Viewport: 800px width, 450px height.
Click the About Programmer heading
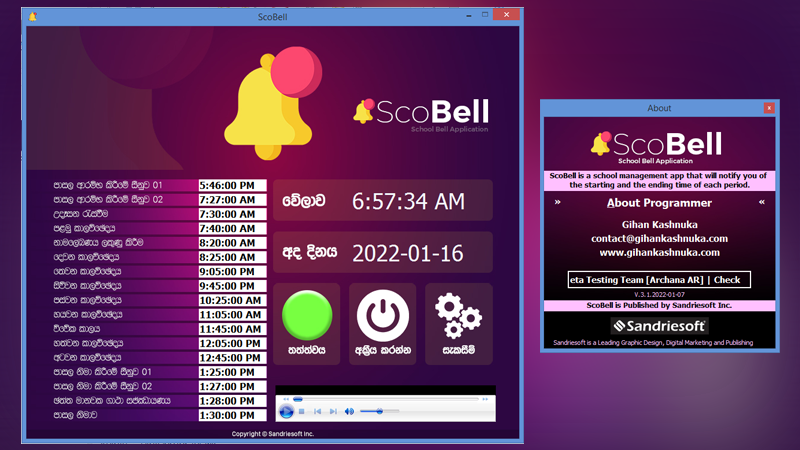coord(659,203)
